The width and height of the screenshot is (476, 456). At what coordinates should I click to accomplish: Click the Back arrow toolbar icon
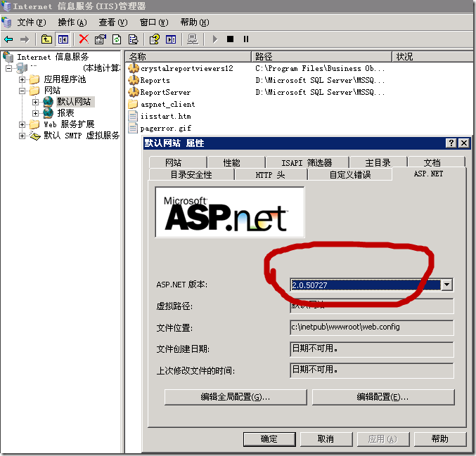pos(8,39)
